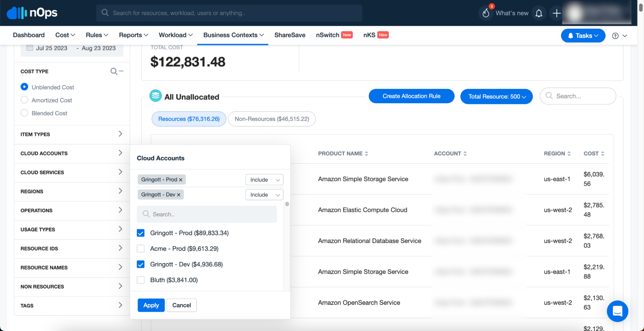The height and width of the screenshot is (331, 644).
Task: Click the Cloud Accounts list scrollbar thumb
Action: coord(287,204)
